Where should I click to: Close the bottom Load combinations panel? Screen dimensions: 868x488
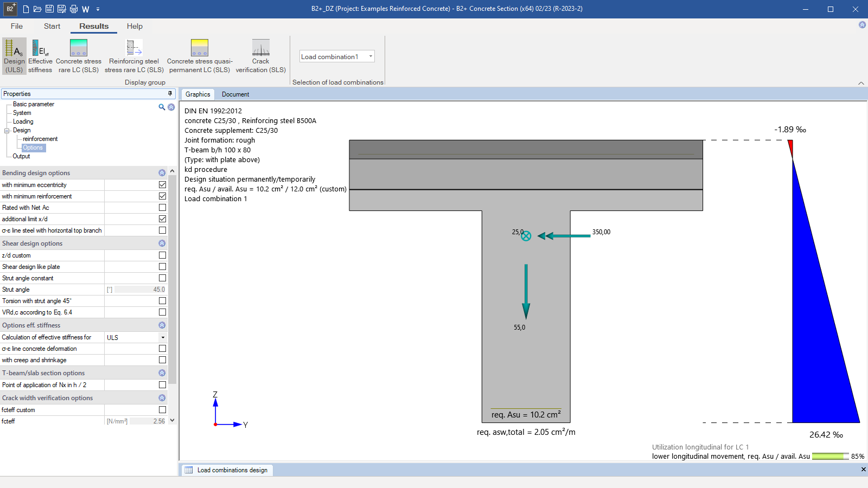click(x=863, y=470)
